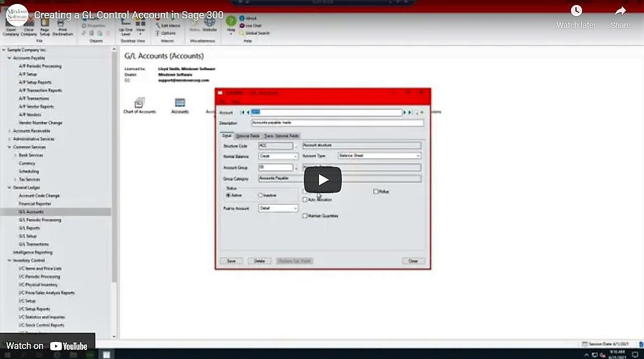This screenshot has height=359, width=644.
Task: Collapse the Common Services tree node
Action: point(9,147)
